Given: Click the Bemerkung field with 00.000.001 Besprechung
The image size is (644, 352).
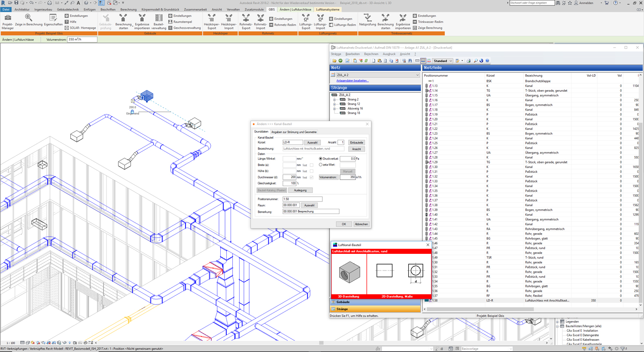Looking at the screenshot, I should (311, 211).
